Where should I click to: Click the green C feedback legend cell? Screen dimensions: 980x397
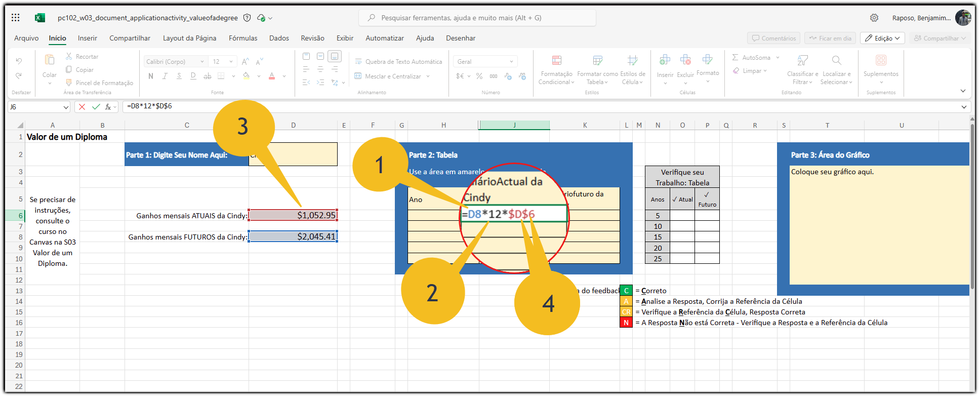pyautogui.click(x=626, y=291)
